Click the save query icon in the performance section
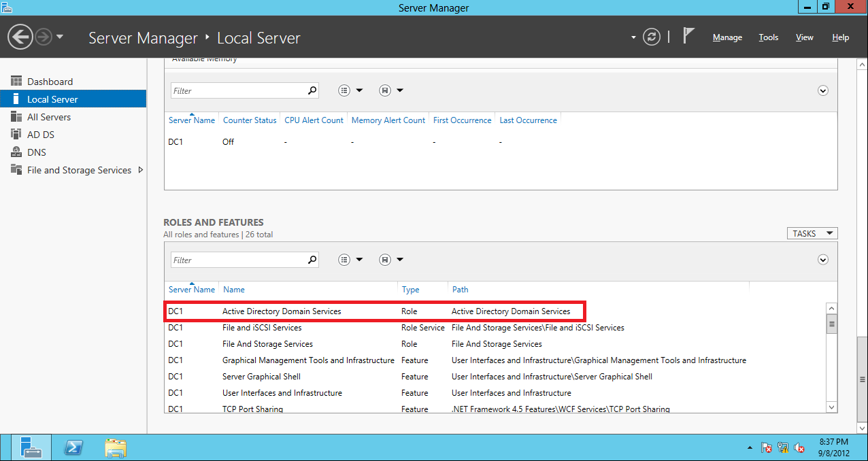The image size is (868, 461). coord(385,90)
